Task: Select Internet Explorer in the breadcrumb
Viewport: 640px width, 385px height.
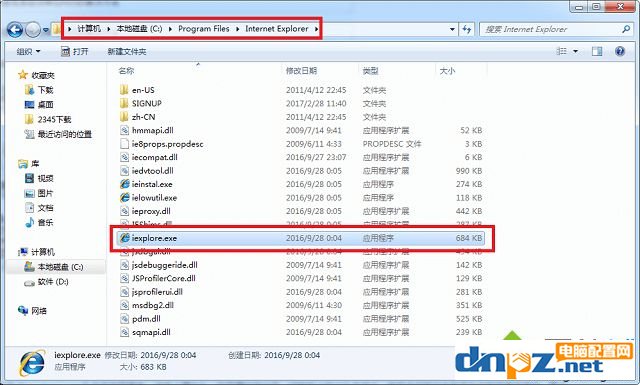Action: point(277,29)
